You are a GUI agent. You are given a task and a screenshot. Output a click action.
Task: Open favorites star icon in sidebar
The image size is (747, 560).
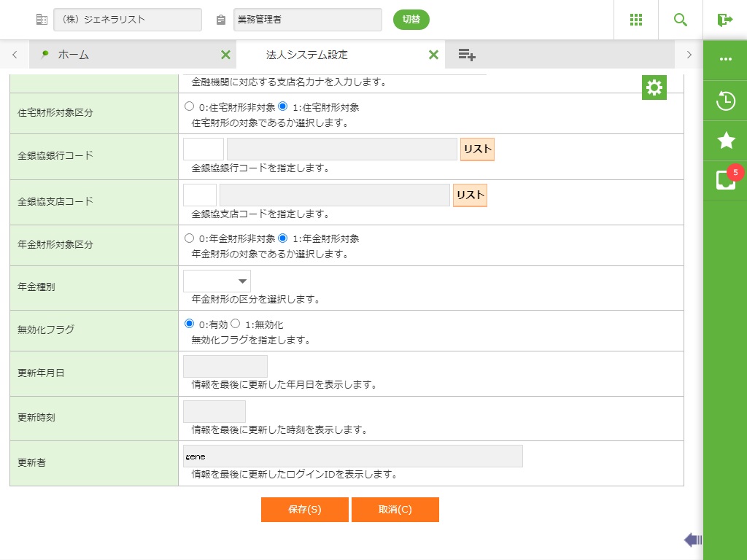(726, 141)
